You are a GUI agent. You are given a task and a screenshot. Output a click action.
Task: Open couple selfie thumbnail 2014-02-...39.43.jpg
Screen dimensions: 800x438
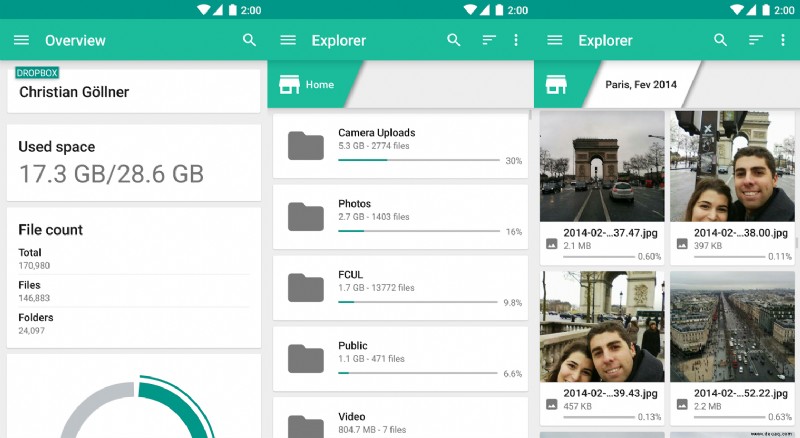(602, 327)
